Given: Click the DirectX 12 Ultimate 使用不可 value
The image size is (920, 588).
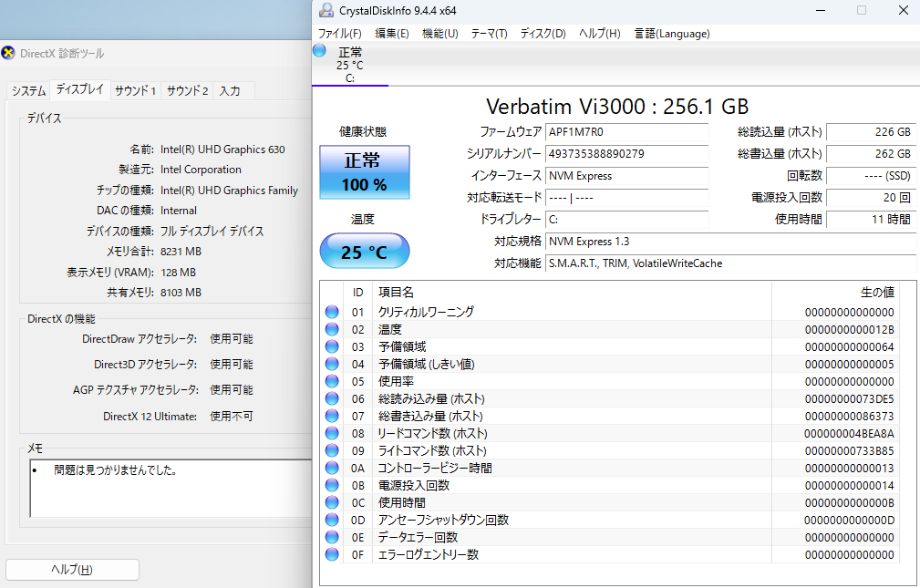Looking at the screenshot, I should click(x=232, y=416).
